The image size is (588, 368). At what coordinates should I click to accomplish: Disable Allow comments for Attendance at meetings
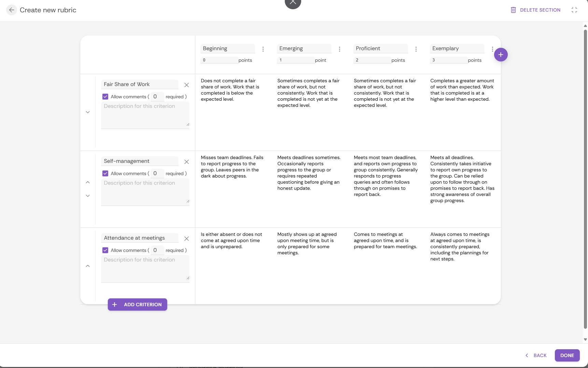point(105,250)
